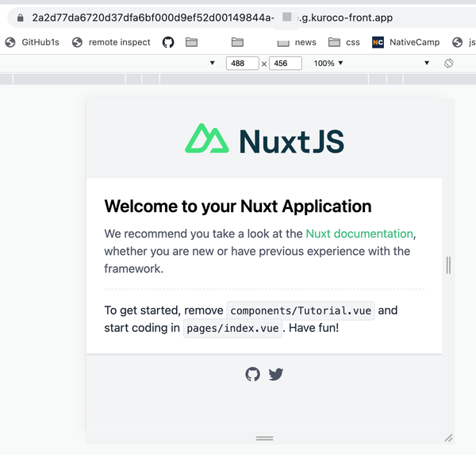Open the remote inspect bookmark
The image size is (476, 455).
coord(111,42)
